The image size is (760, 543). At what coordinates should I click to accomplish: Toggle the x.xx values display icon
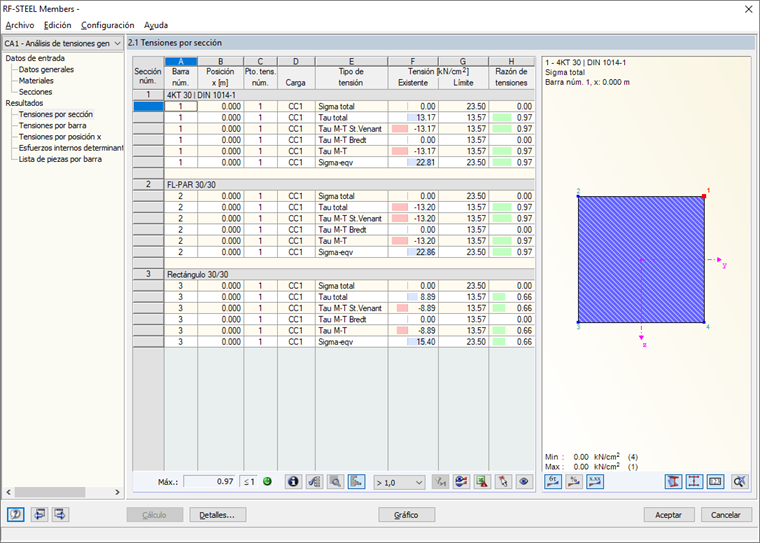[595, 481]
